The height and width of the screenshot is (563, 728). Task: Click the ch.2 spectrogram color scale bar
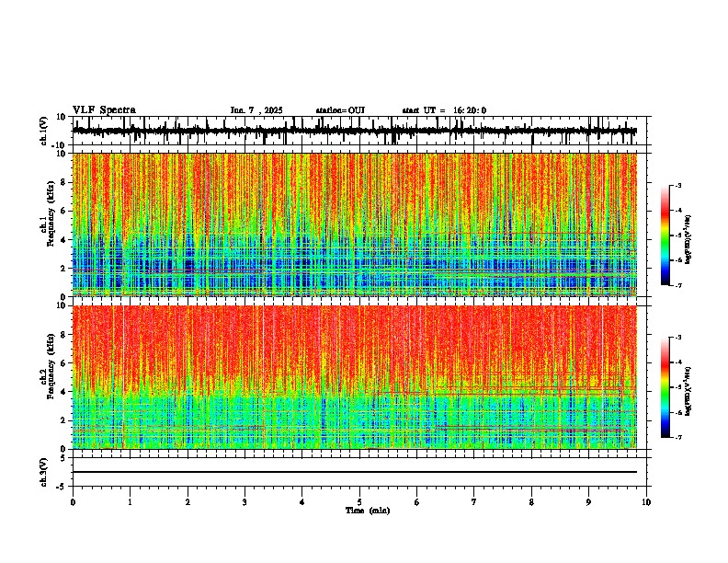[665, 387]
